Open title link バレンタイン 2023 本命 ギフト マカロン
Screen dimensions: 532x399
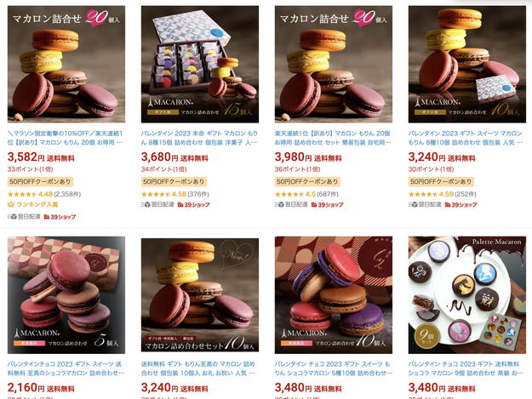(199, 138)
